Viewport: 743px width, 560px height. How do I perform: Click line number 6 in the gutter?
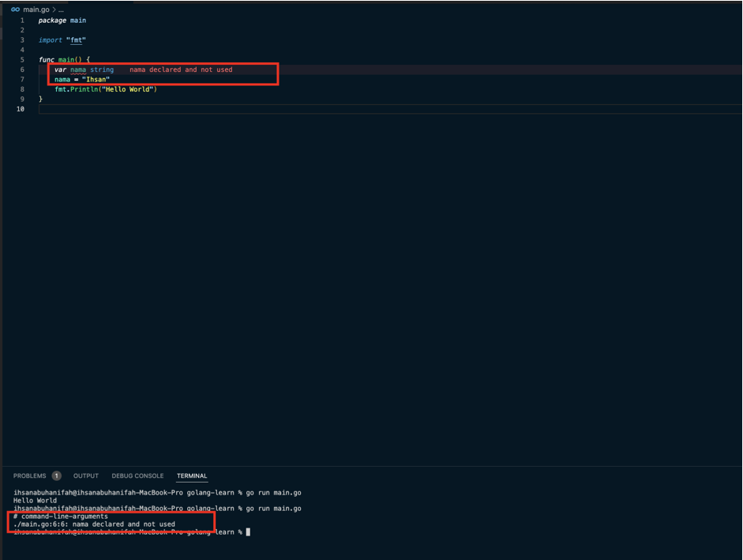[22, 70]
